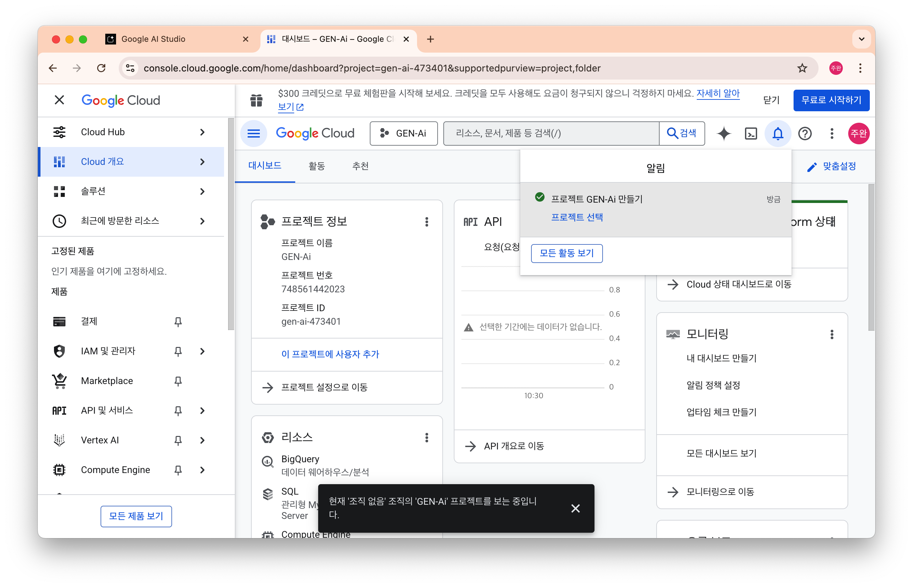Click the notifications bell icon
913x588 pixels.
pyautogui.click(x=778, y=134)
